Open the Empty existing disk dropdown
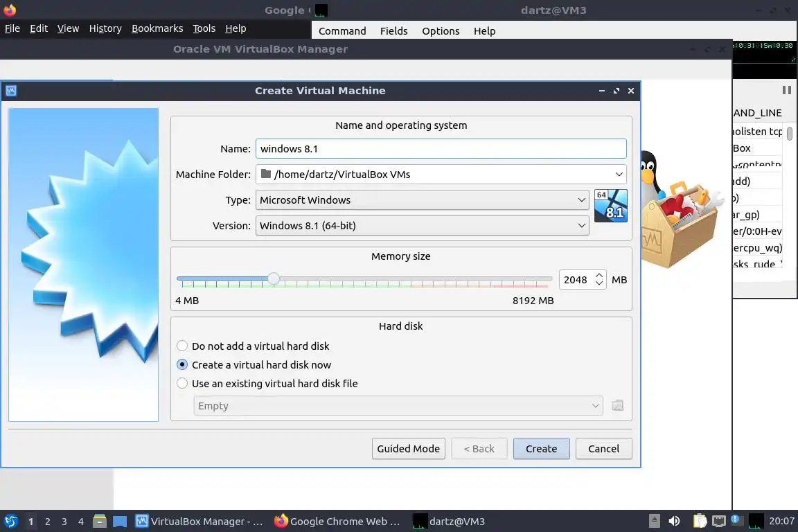Image resolution: width=798 pixels, height=532 pixels. (398, 406)
